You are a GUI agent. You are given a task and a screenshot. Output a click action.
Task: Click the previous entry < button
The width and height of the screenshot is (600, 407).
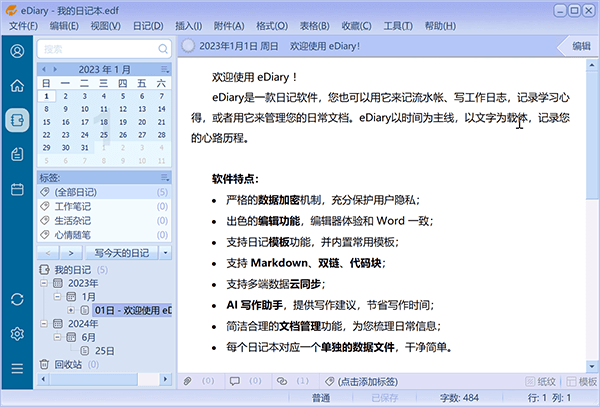coord(48,253)
